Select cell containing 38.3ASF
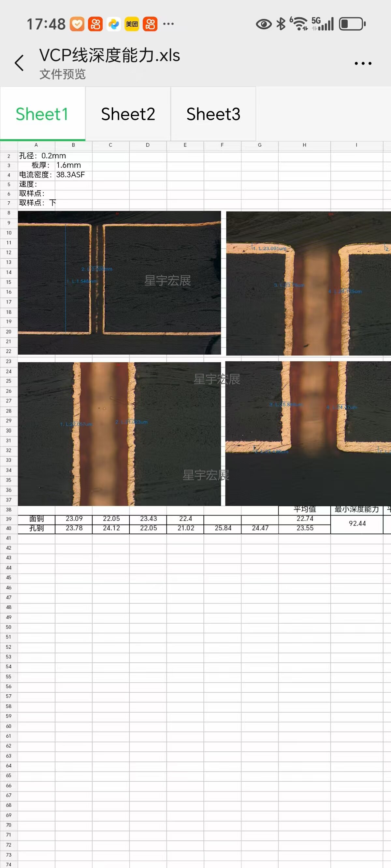391x868 pixels. (70, 175)
